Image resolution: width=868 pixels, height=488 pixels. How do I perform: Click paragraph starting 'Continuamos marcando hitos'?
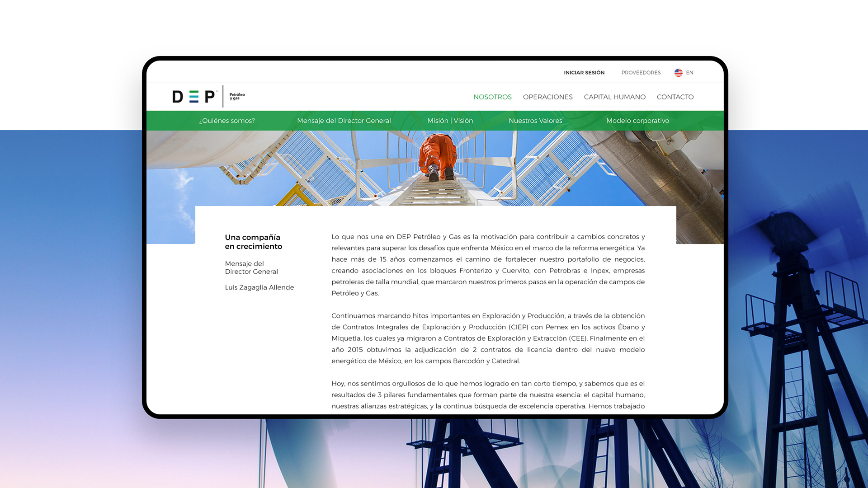(x=488, y=338)
